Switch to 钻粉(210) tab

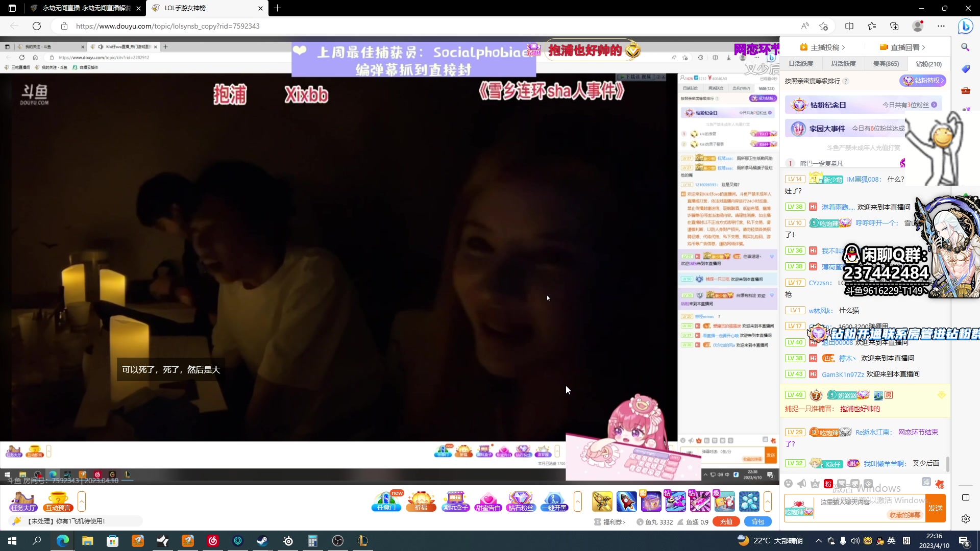point(929,64)
